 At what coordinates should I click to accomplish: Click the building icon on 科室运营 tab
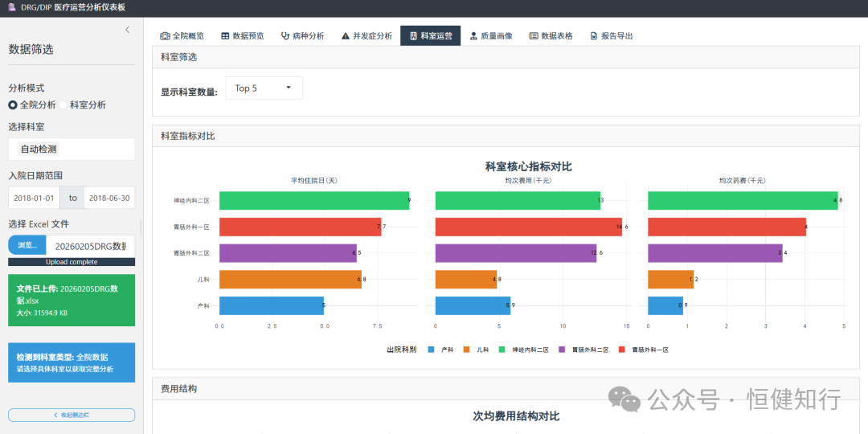[414, 36]
